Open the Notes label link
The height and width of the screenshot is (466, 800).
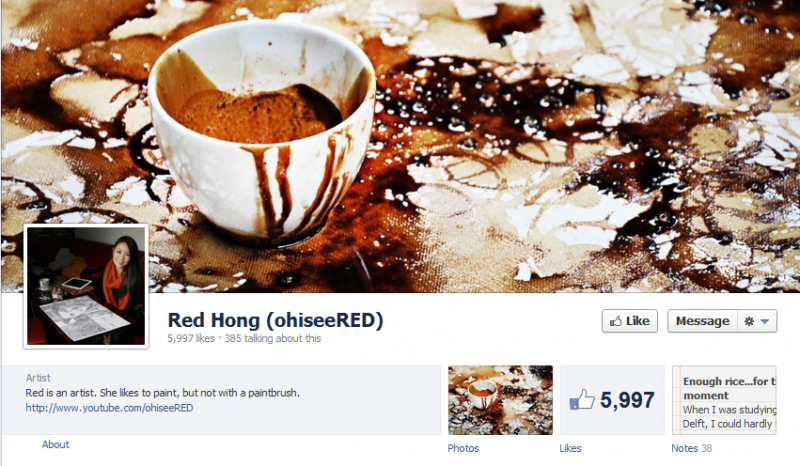(x=684, y=448)
